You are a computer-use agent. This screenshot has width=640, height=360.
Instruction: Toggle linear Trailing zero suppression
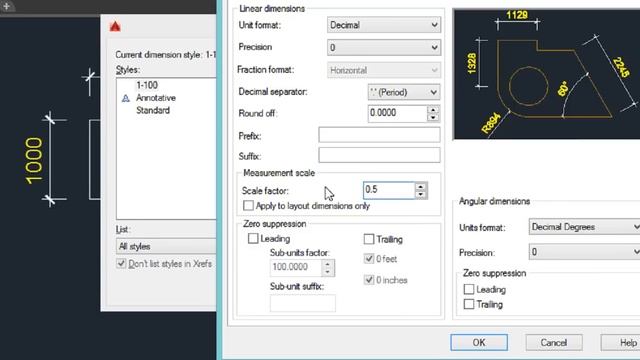[x=369, y=239]
